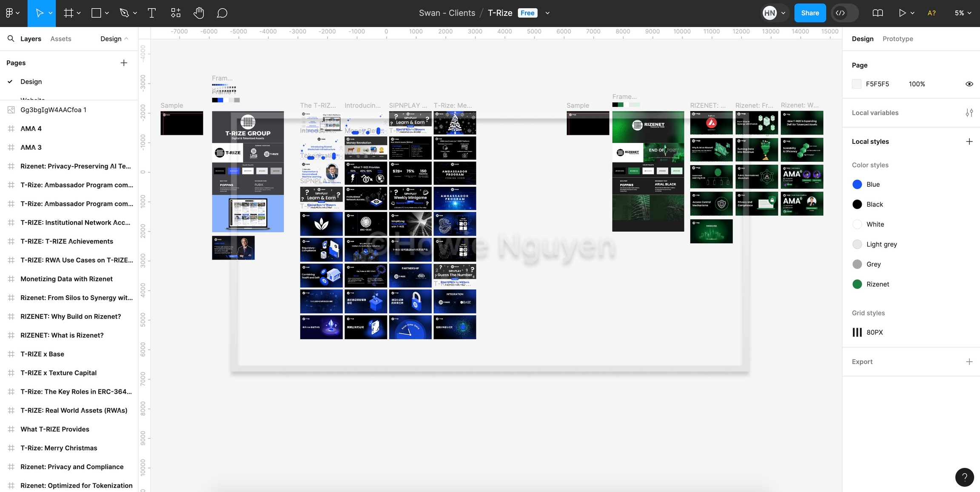Select the AMA 4 layer
The image size is (980, 492).
pyautogui.click(x=31, y=129)
